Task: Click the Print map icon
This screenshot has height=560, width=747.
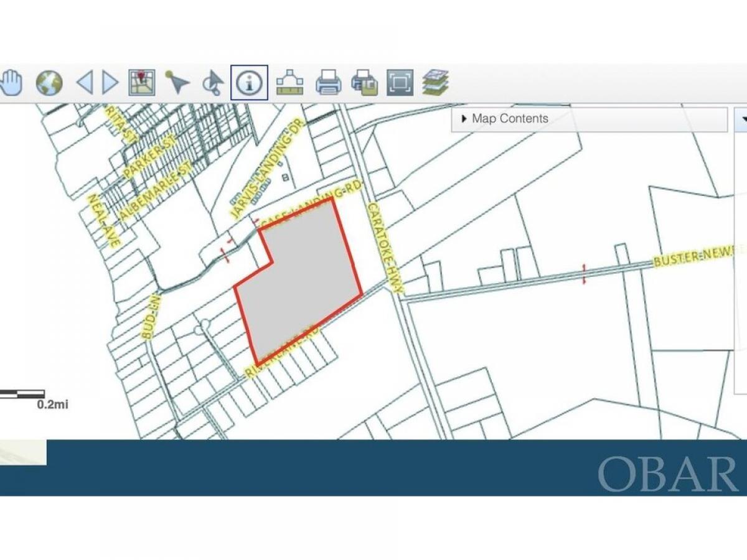Action: click(x=328, y=83)
